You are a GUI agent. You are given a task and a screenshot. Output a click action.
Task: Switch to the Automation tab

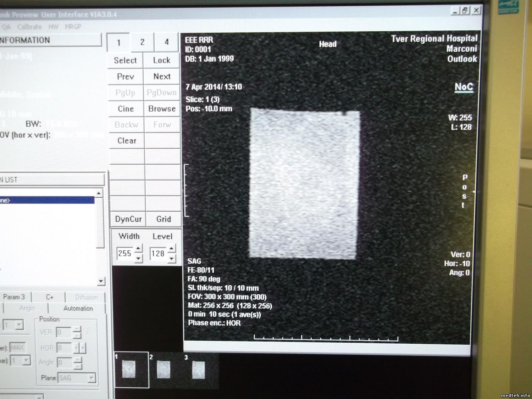click(x=78, y=309)
